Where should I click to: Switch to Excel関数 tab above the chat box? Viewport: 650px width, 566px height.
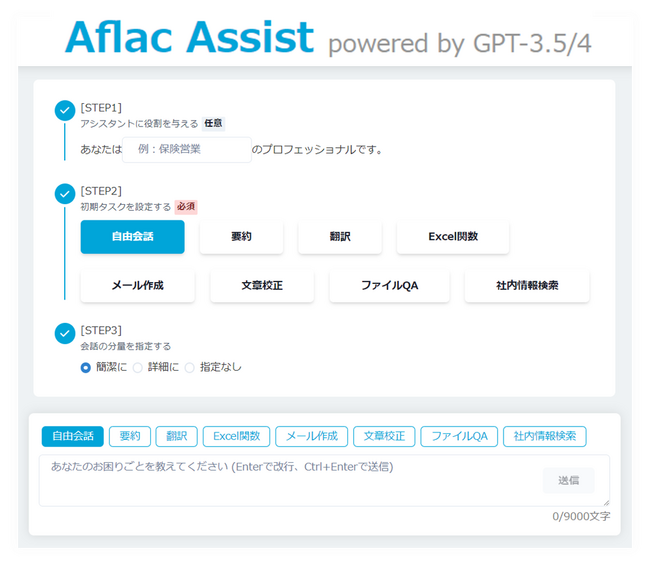coord(236,436)
